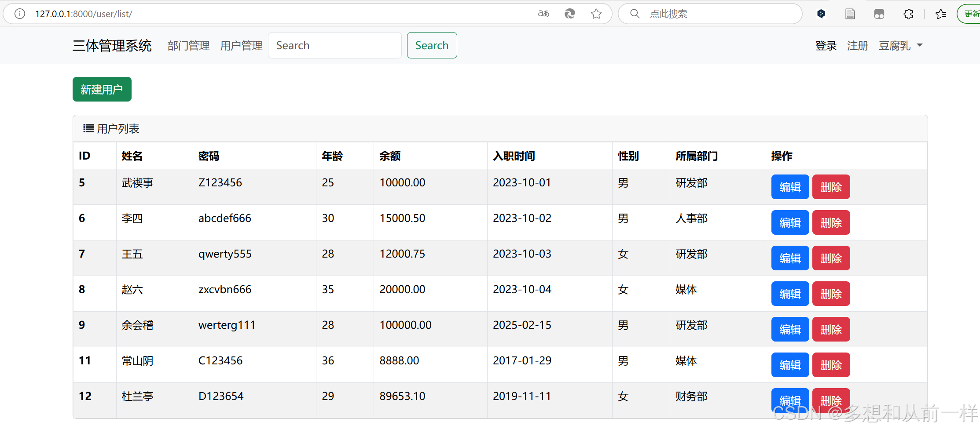Click the browser address bar URL
The image size is (980, 429).
tap(84, 14)
